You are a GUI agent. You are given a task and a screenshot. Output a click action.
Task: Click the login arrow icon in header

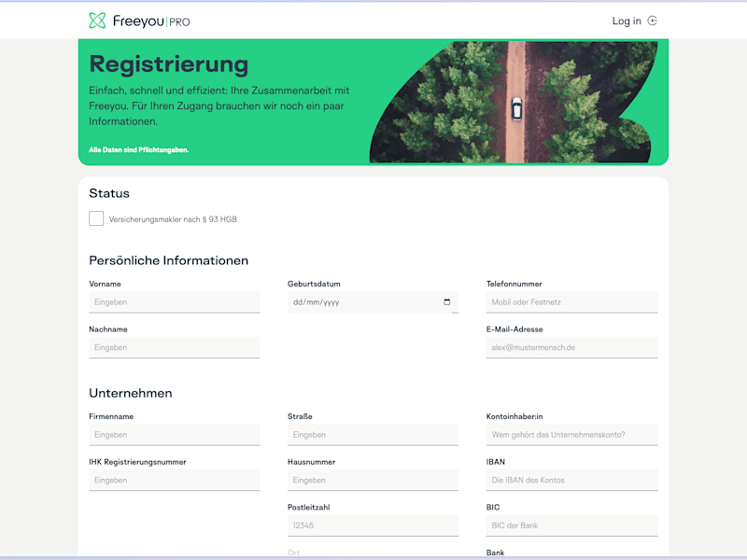[652, 21]
